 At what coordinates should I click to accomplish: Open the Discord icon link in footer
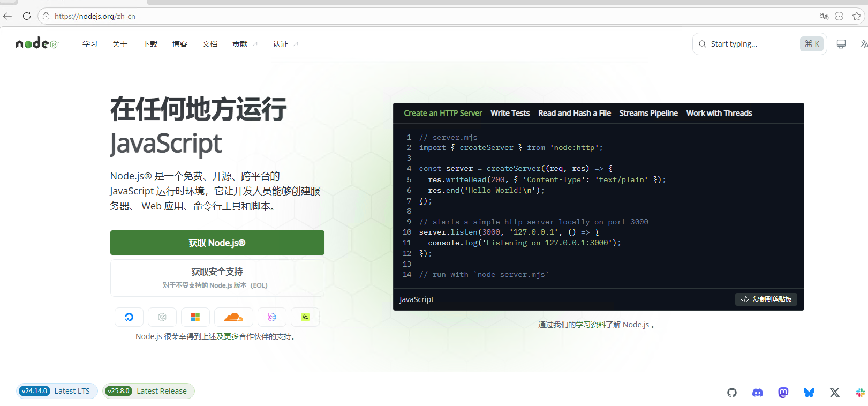tap(758, 393)
